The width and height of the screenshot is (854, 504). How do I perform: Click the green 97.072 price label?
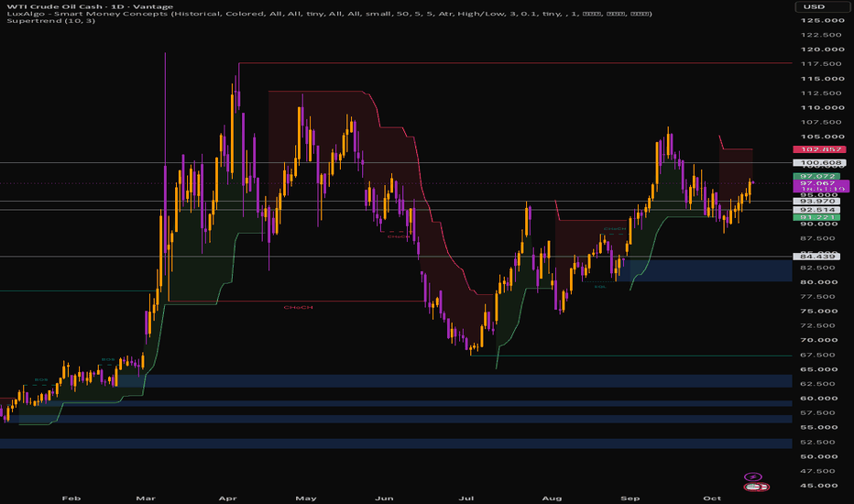pos(817,177)
